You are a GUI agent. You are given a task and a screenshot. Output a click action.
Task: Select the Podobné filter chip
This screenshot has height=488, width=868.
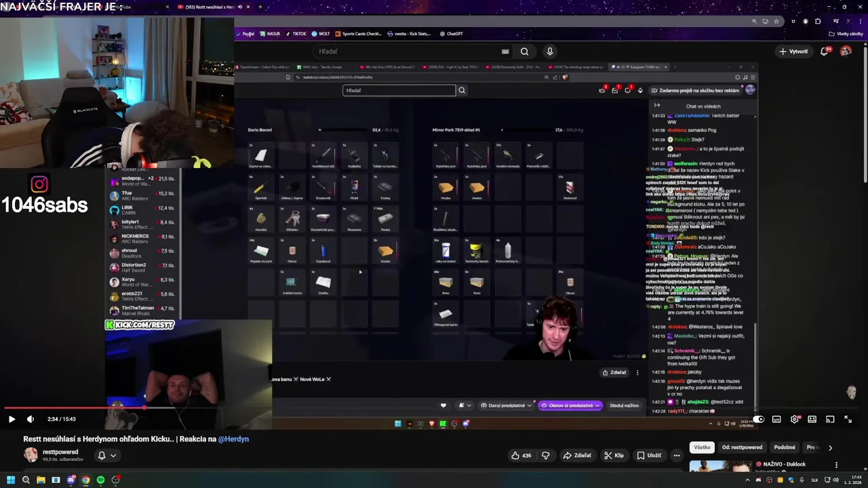tap(785, 447)
